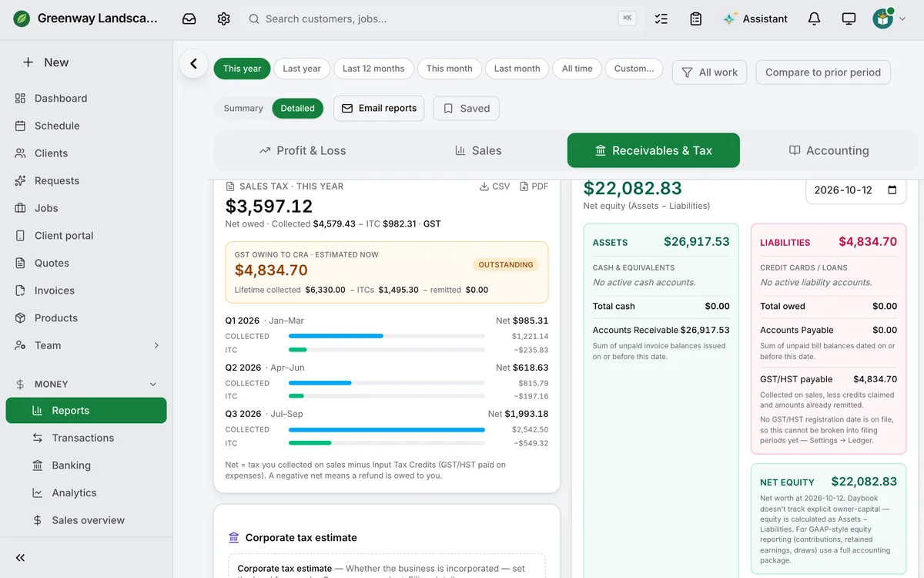This screenshot has width=924, height=578.
Task: Click the 2026-10-12 date input
Action: point(855,190)
